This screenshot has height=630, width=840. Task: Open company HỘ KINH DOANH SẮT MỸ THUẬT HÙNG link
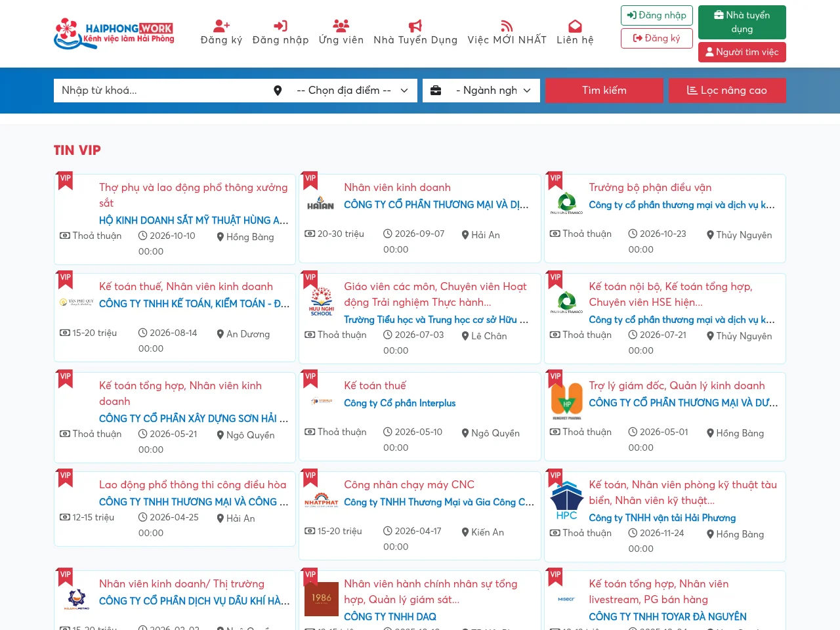click(x=194, y=220)
